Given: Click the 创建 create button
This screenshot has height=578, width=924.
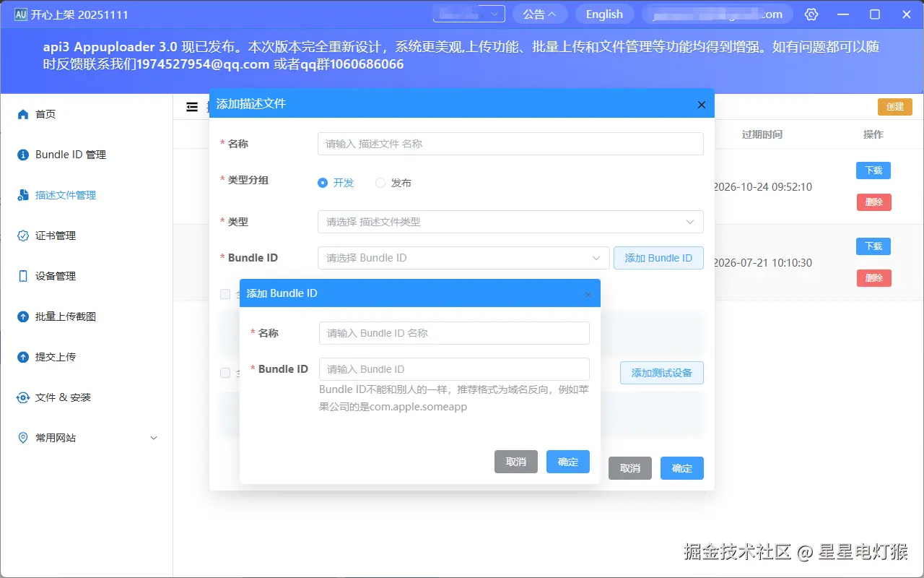Looking at the screenshot, I should [x=894, y=106].
